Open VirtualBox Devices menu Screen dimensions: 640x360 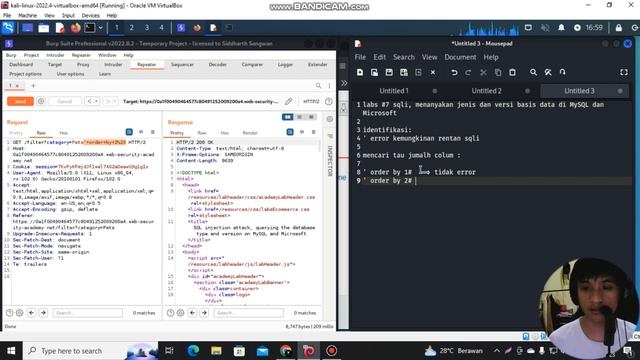pos(90,16)
